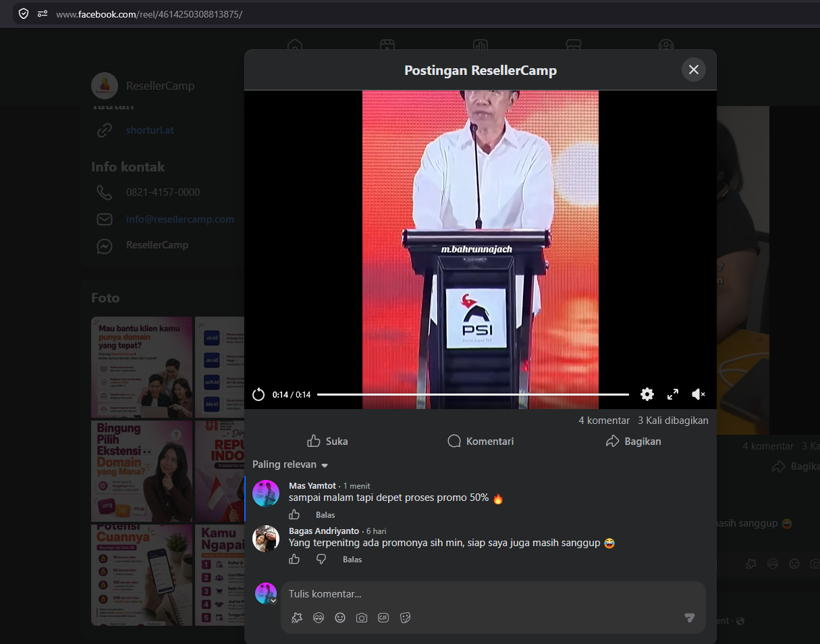Viewport: 820px width, 644px height.
Task: Focus the Tulis komentar input field
Action: pos(493,594)
